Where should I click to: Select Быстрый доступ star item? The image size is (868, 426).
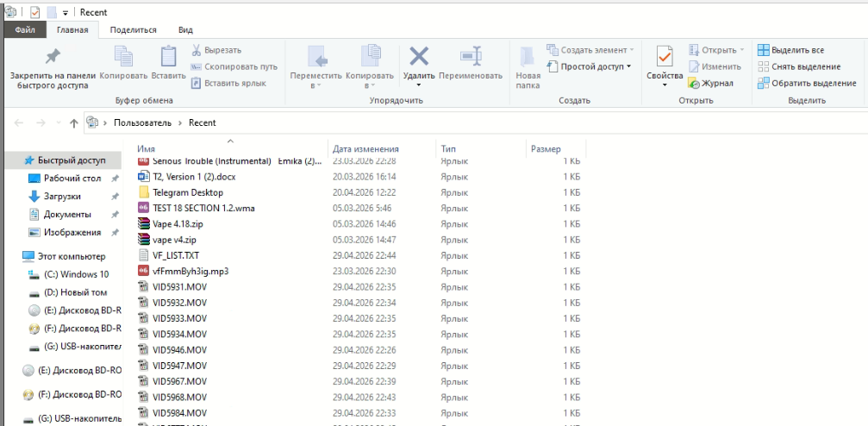63,160
